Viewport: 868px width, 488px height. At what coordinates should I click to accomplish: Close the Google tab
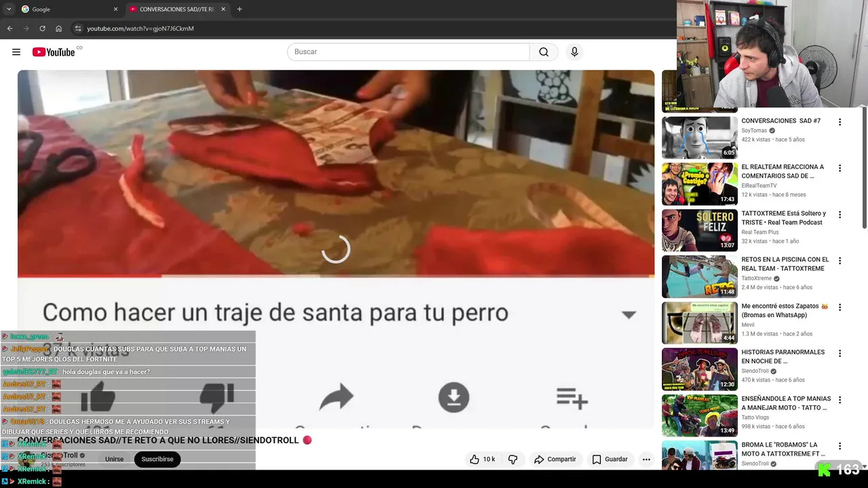[115, 9]
